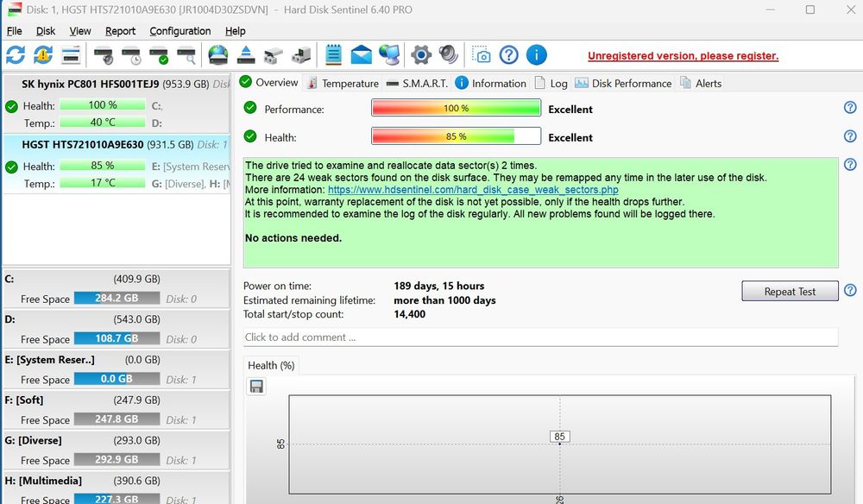
Task: Open the Report menu
Action: (x=120, y=31)
